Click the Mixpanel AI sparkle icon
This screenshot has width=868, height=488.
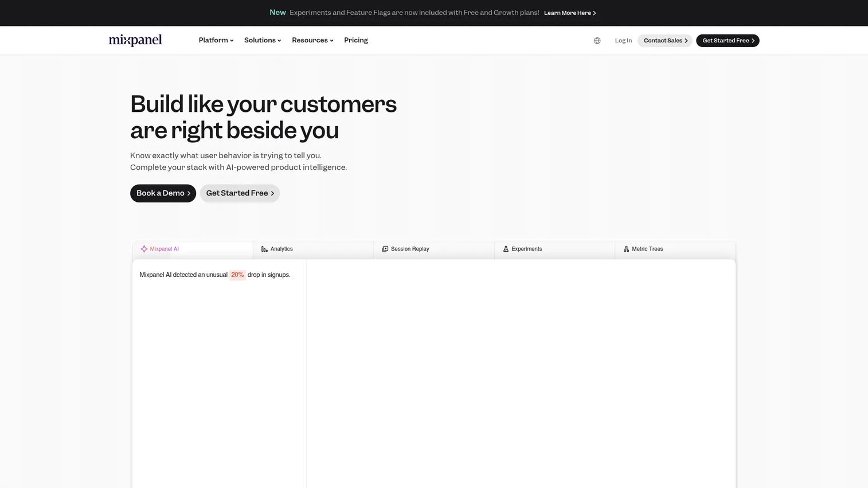pos(144,249)
